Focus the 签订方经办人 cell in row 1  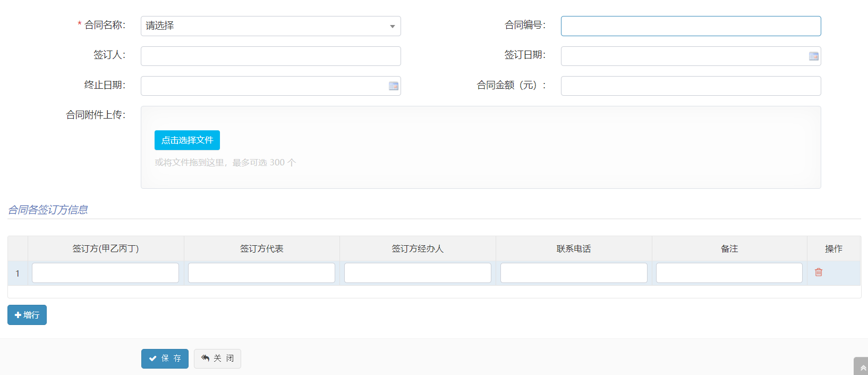coord(418,273)
